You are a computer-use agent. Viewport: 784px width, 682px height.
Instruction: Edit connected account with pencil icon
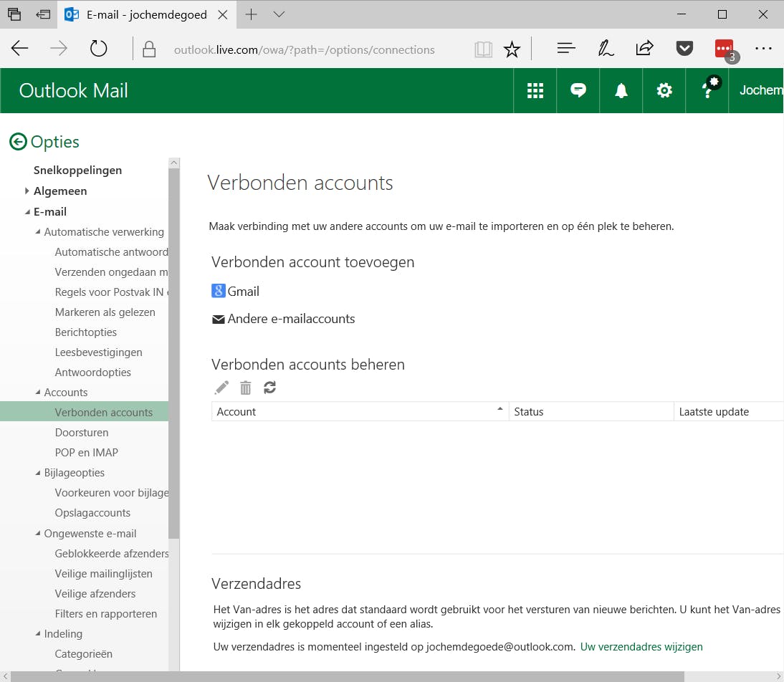(221, 388)
